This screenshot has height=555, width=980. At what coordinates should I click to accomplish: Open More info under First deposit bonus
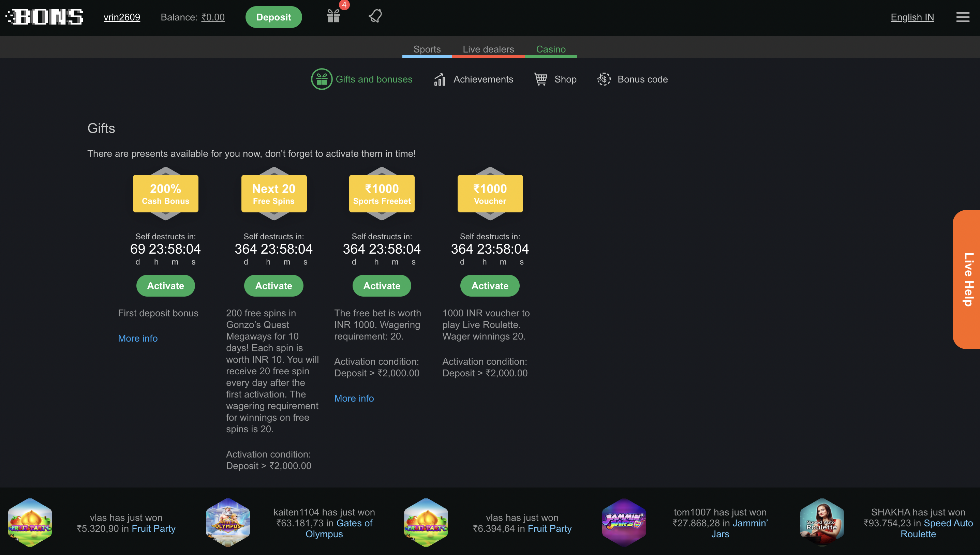[x=138, y=338]
